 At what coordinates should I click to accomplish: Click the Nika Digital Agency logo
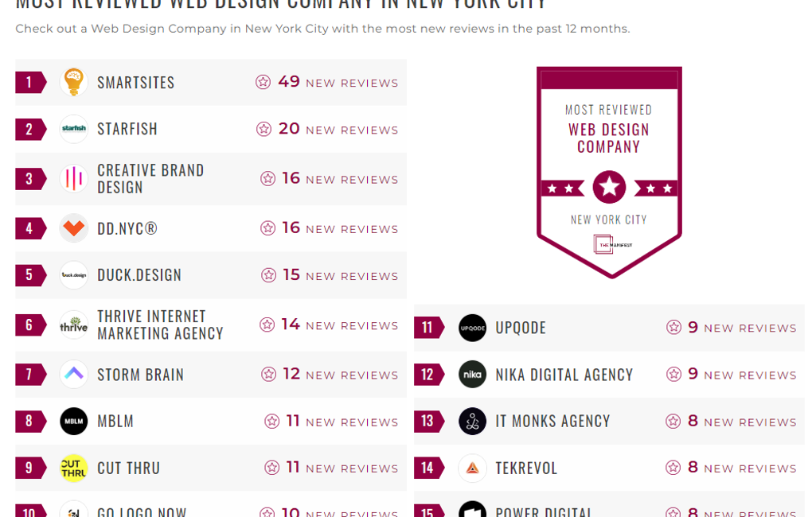[472, 375]
